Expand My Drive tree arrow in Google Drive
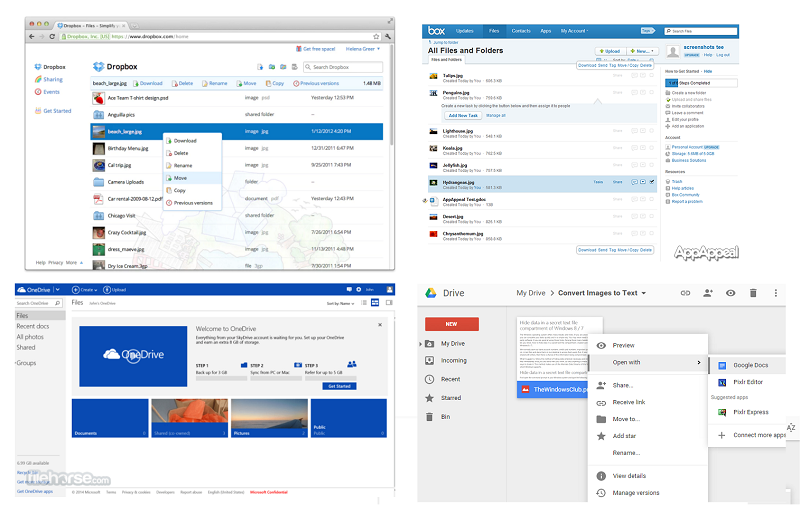This screenshot has height=505, width=800. pyautogui.click(x=420, y=344)
